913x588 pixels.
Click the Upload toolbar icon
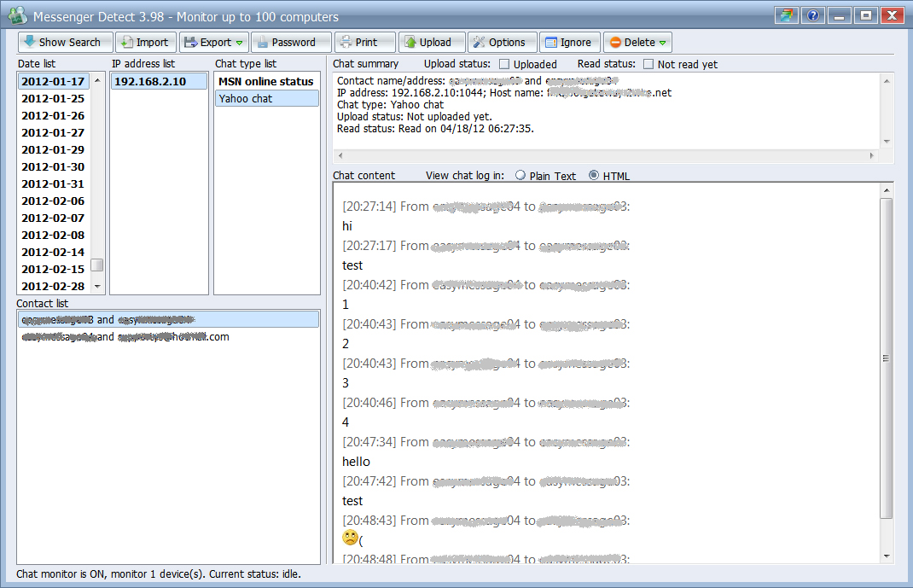410,42
